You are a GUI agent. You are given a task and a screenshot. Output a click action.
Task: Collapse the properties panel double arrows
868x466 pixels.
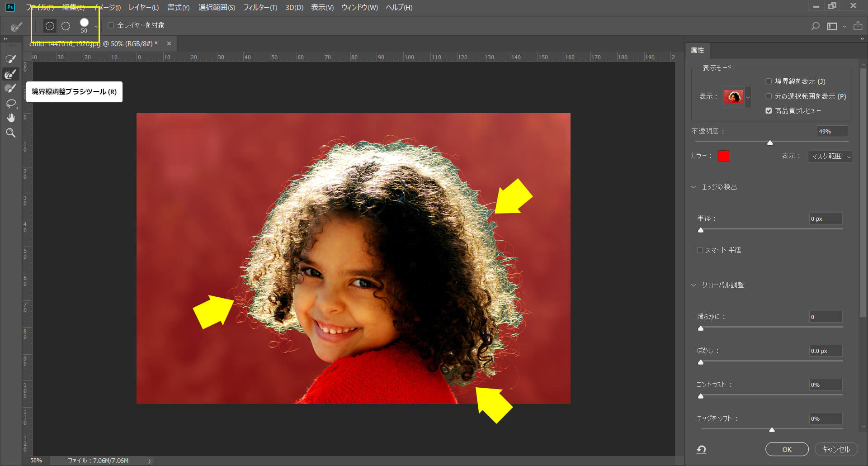(x=862, y=39)
